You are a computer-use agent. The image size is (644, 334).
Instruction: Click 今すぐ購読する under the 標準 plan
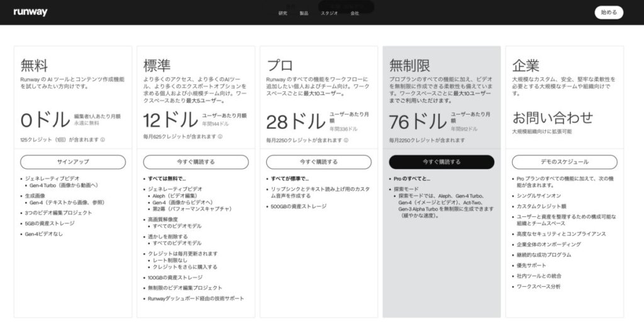point(196,162)
